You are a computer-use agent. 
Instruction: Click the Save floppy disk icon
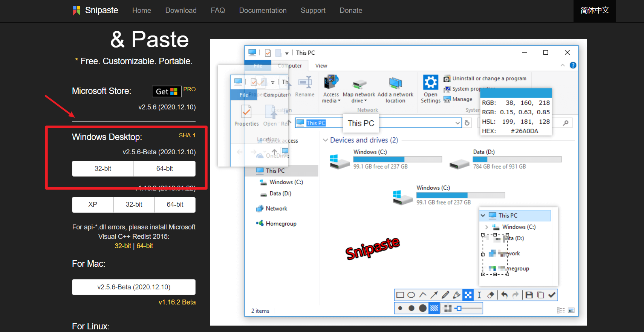[529, 295]
